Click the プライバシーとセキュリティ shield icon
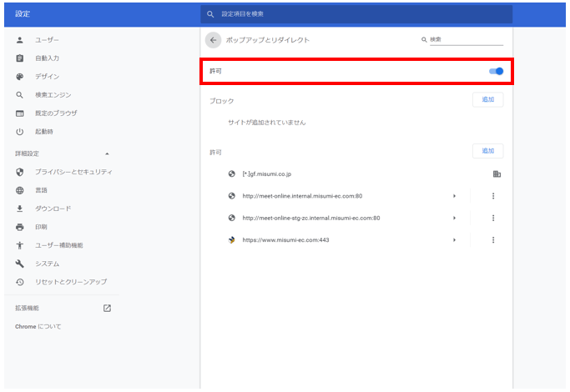The width and height of the screenshot is (570, 392). point(20,172)
